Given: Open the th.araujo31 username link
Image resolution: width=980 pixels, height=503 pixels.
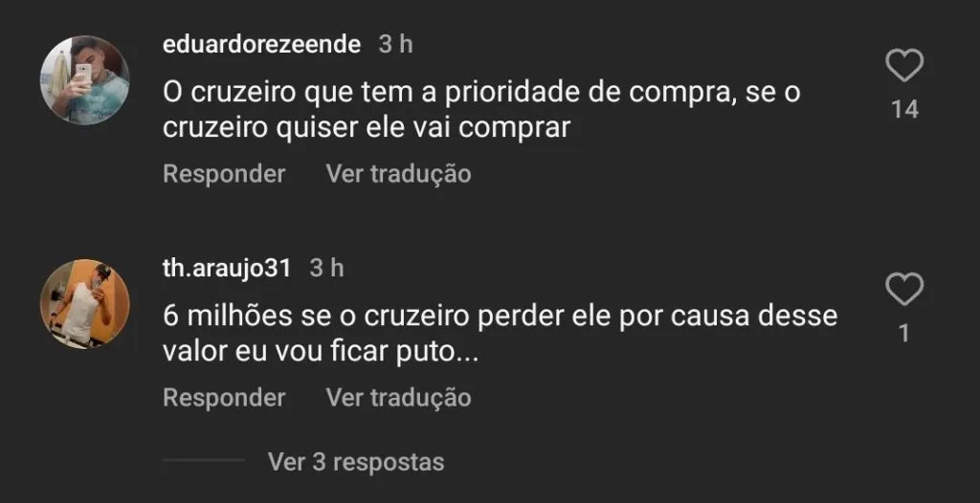Looking at the screenshot, I should [x=227, y=268].
